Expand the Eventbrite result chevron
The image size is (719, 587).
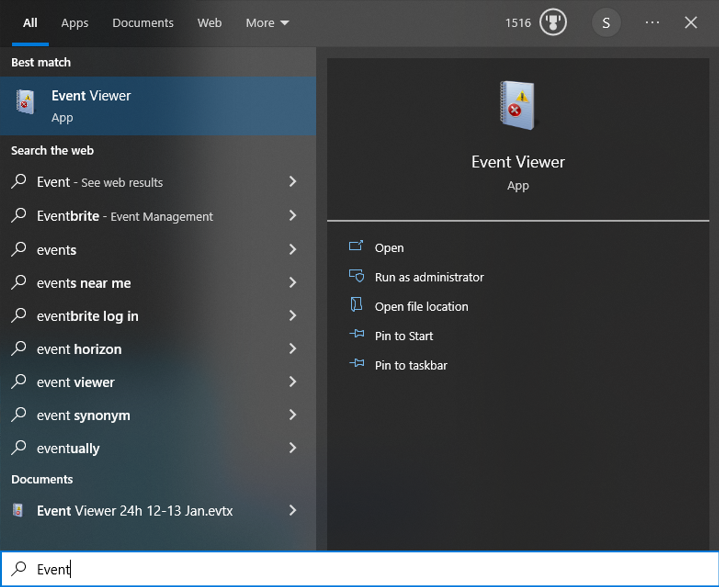[292, 216]
